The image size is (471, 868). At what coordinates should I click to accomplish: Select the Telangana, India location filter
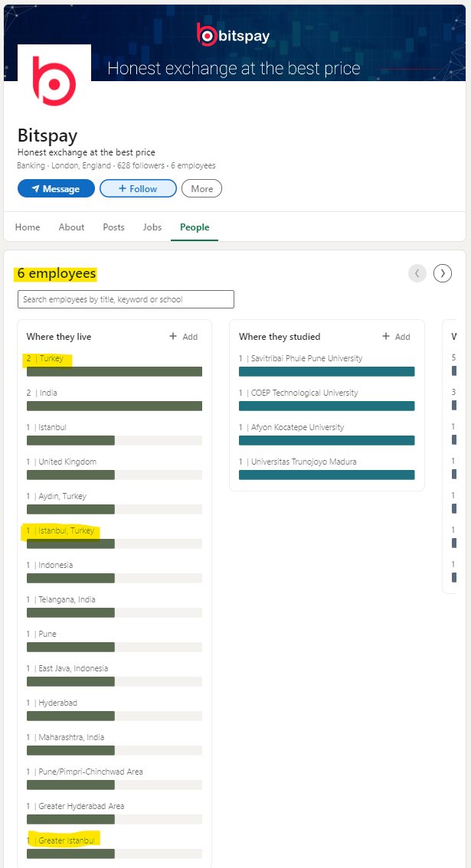tap(114, 606)
